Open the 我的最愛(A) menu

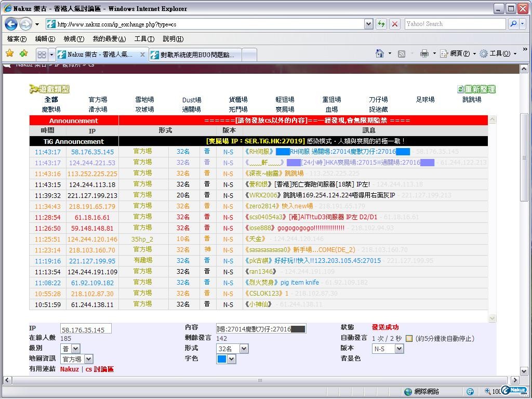coord(109,39)
